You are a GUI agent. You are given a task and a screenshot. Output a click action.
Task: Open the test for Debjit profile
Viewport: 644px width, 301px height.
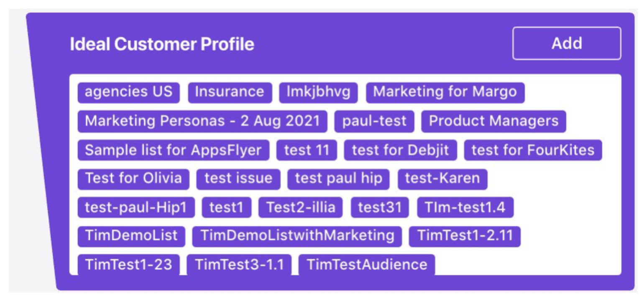pos(400,150)
